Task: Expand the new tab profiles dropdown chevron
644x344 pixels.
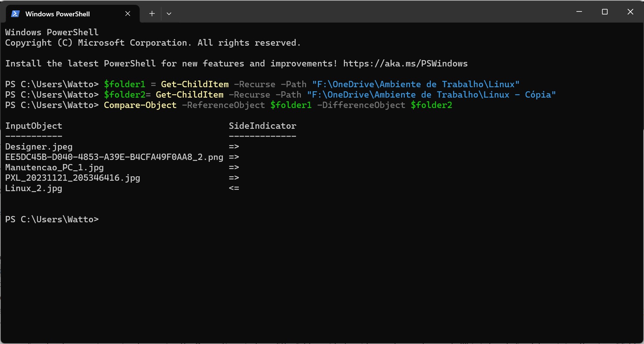Action: [169, 14]
